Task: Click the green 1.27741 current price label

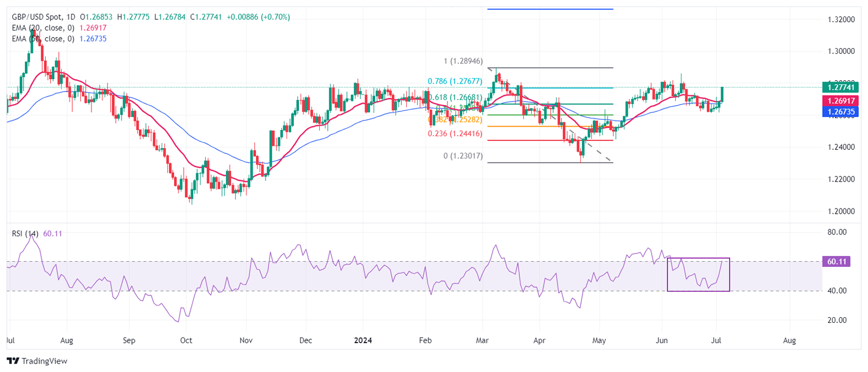Action: pos(841,87)
